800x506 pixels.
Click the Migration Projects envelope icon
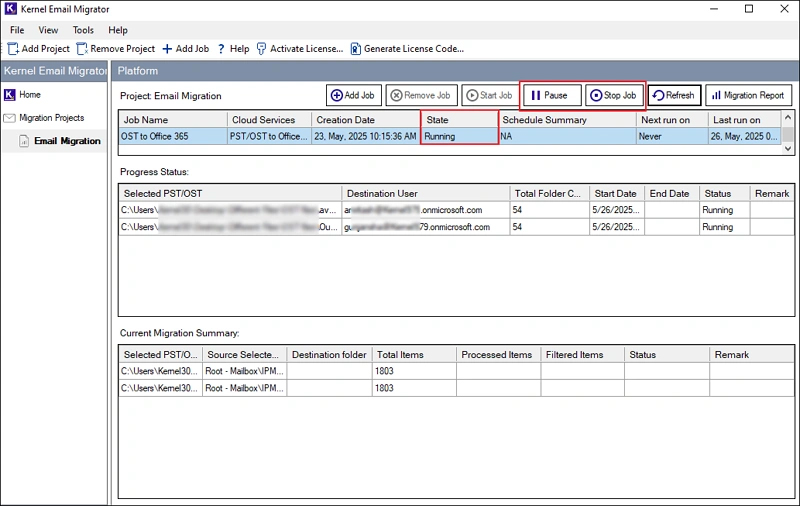click(10, 118)
